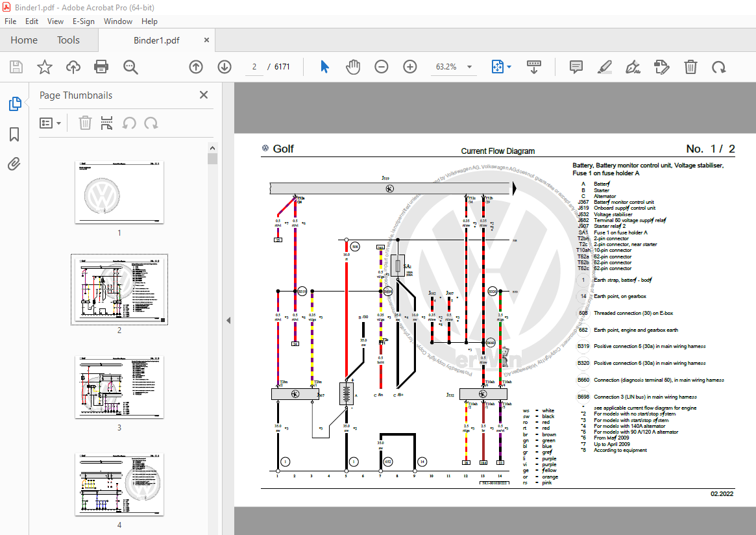Open the Window menu
Image resolution: width=756 pixels, height=535 pixels.
pos(118,21)
